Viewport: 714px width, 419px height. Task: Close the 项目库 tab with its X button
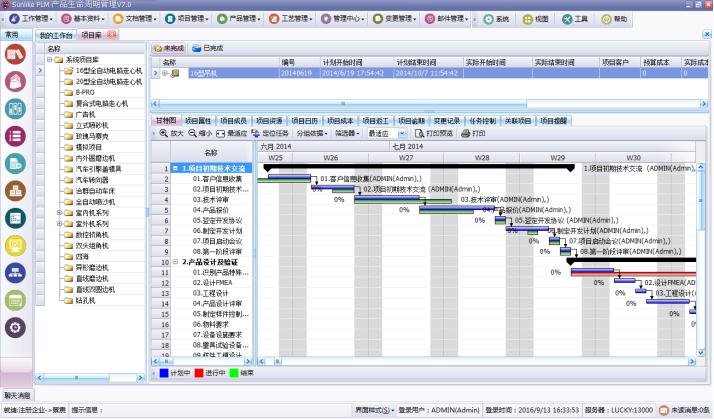[108, 35]
